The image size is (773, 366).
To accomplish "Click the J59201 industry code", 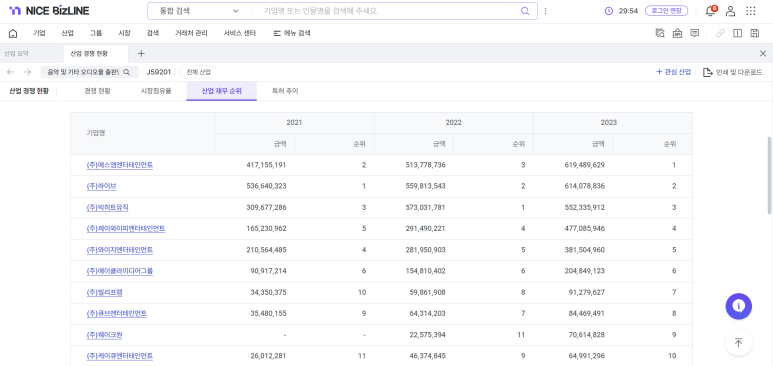I will coord(159,72).
